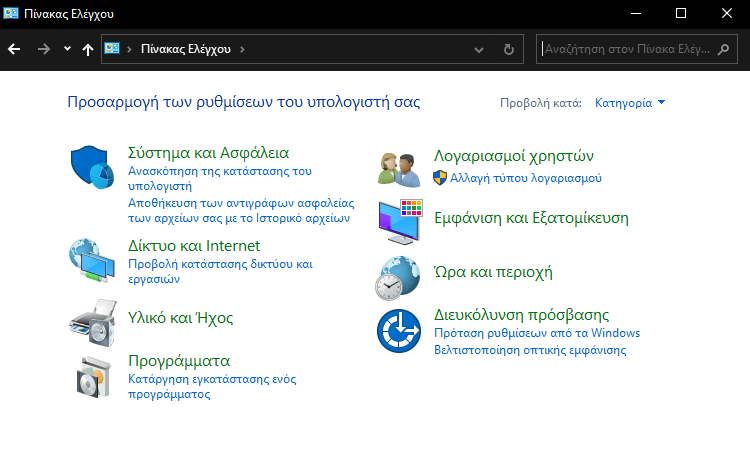Open the address bar history dropdown chevron
Image resolution: width=750 pixels, height=475 pixels.
pyautogui.click(x=479, y=49)
